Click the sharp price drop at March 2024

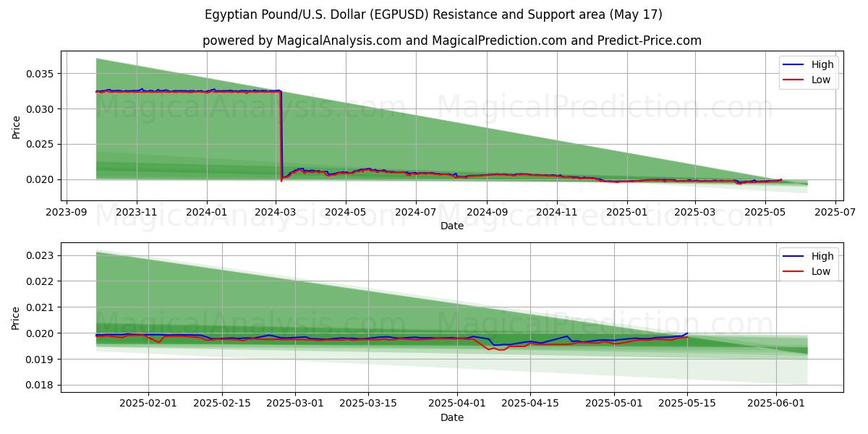point(281,135)
